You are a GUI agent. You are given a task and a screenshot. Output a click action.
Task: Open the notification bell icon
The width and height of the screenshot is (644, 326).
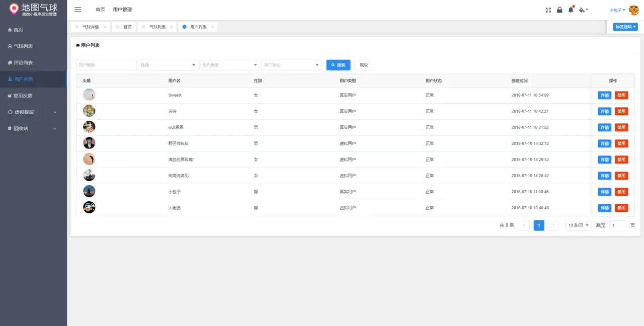571,10
